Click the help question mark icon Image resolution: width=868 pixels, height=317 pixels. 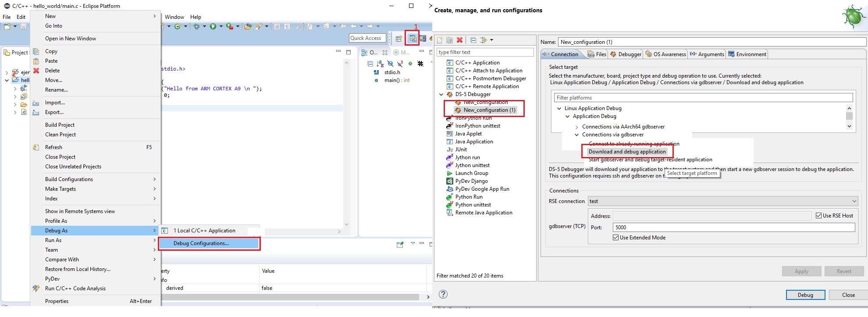pyautogui.click(x=443, y=294)
